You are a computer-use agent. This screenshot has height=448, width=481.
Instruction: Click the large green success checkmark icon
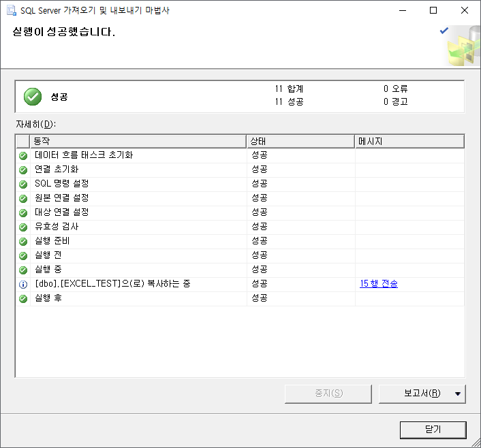point(33,97)
